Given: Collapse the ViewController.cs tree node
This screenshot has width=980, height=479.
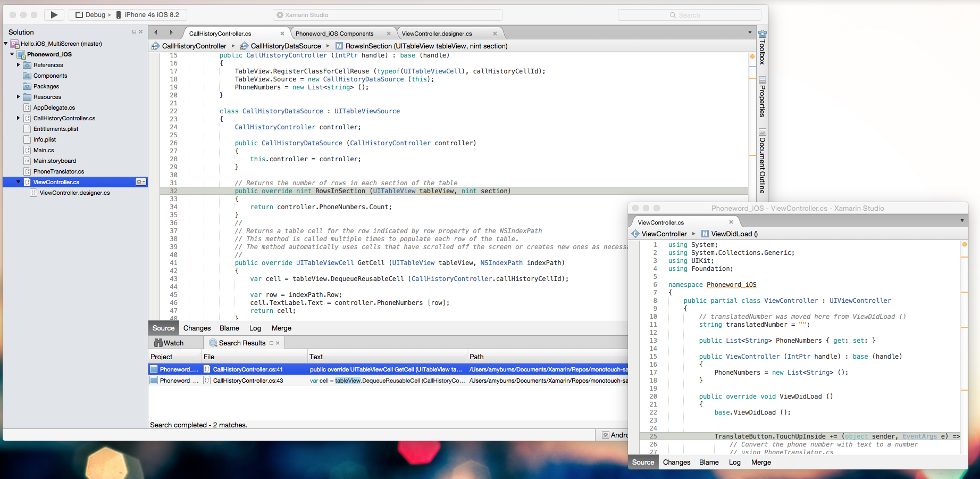Looking at the screenshot, I should (x=18, y=182).
